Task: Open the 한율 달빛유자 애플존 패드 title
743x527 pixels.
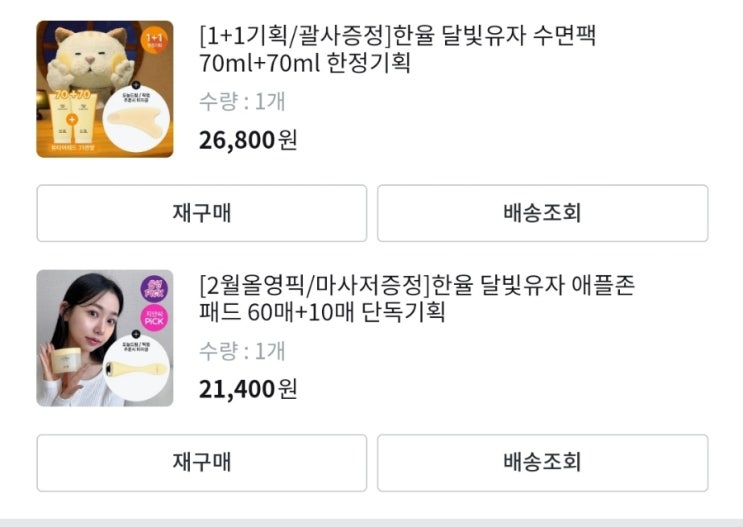Action: tap(417, 299)
